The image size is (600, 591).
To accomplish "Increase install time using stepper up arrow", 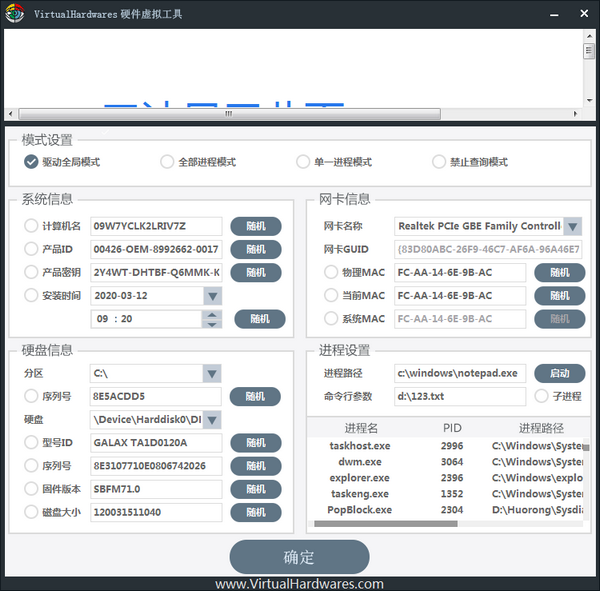I will pos(211,314).
